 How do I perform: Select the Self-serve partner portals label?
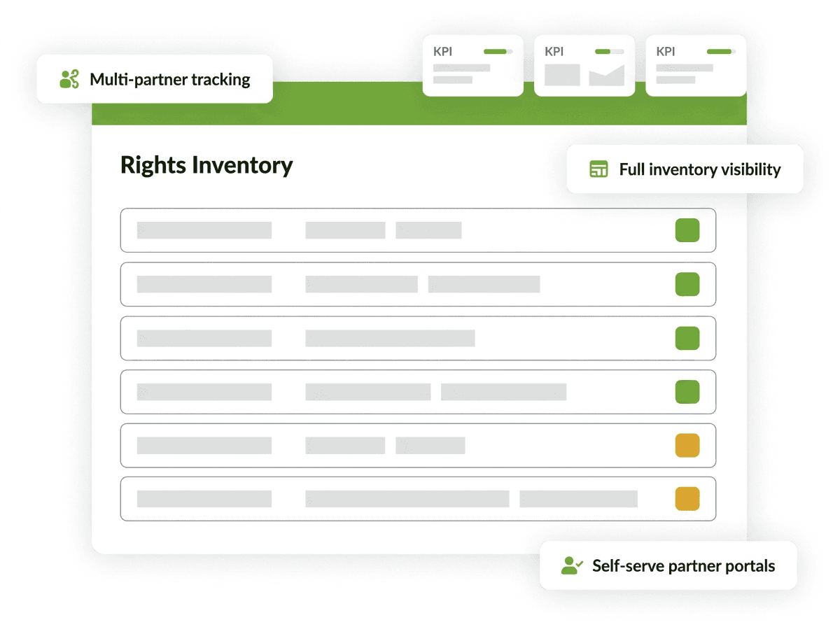coord(684,565)
